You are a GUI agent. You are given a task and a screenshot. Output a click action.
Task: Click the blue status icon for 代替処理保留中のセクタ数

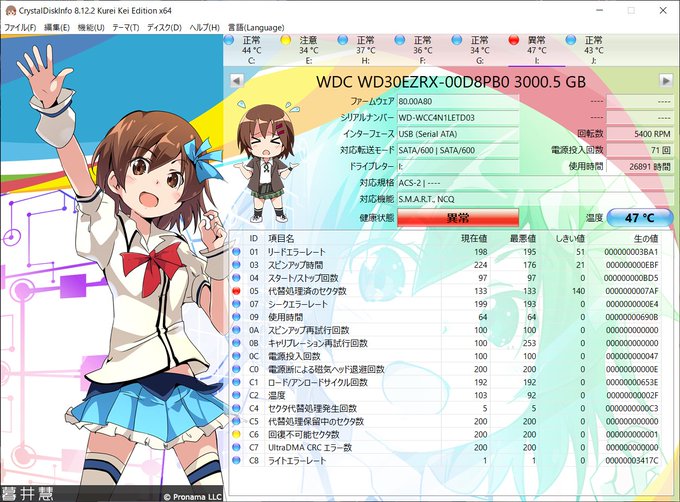click(x=236, y=421)
